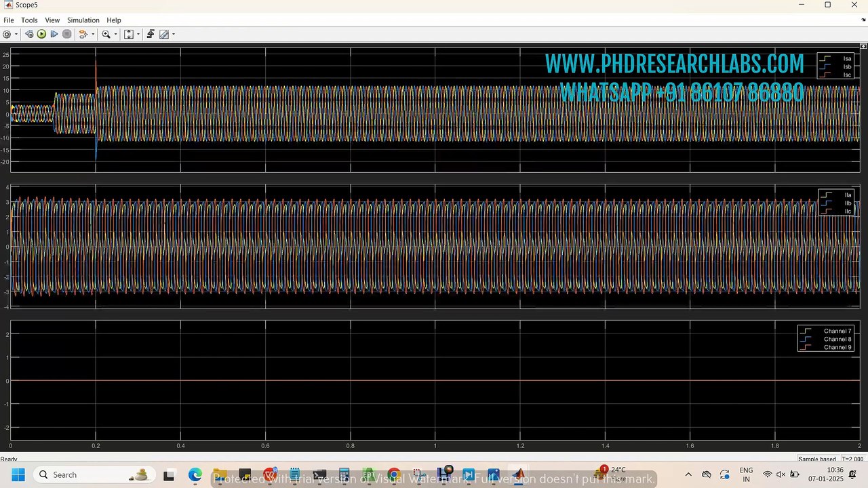
Task: Select the Zoom magnifier tool
Action: 106,34
